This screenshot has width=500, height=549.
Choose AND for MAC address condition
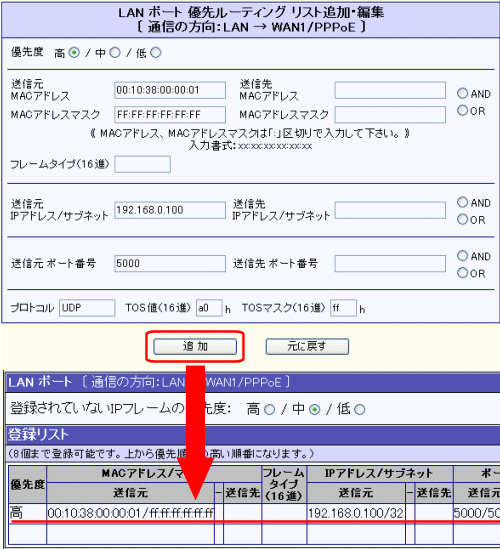click(x=463, y=93)
